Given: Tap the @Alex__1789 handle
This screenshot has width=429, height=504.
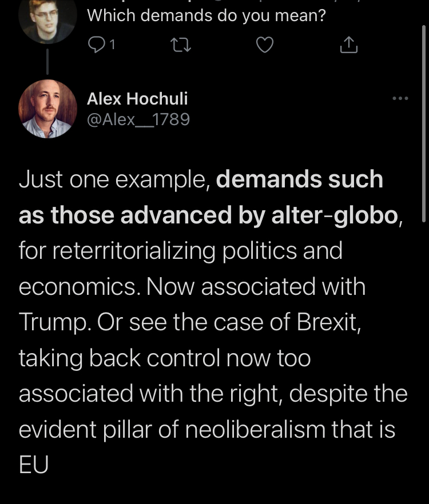Looking at the screenshot, I should [138, 119].
